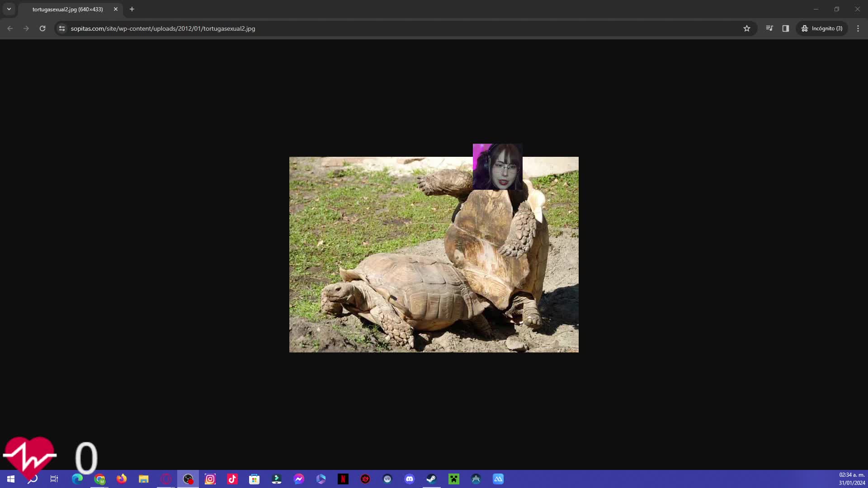Image resolution: width=868 pixels, height=488 pixels.
Task: Open the Incógnito (3) profile button
Action: [822, 28]
